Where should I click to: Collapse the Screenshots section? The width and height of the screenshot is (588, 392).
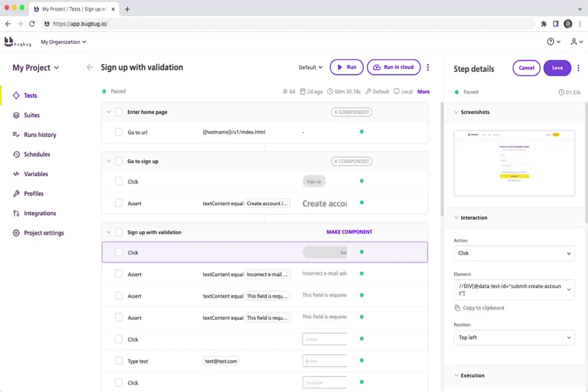click(x=456, y=112)
